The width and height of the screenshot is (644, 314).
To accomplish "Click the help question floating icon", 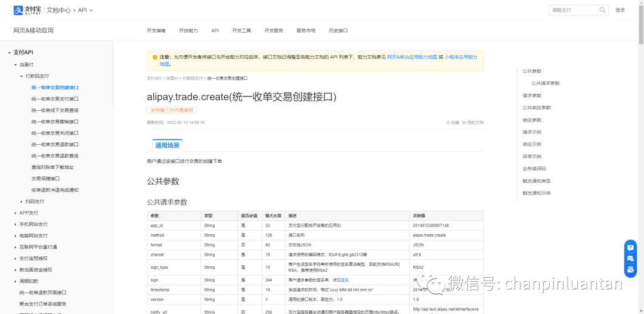I will (x=630, y=247).
